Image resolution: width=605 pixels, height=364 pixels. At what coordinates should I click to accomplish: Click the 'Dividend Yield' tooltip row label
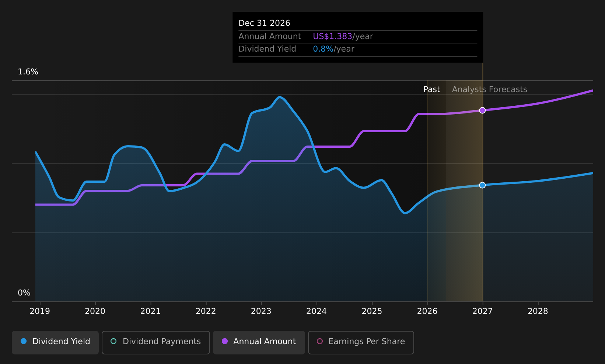pos(267,49)
